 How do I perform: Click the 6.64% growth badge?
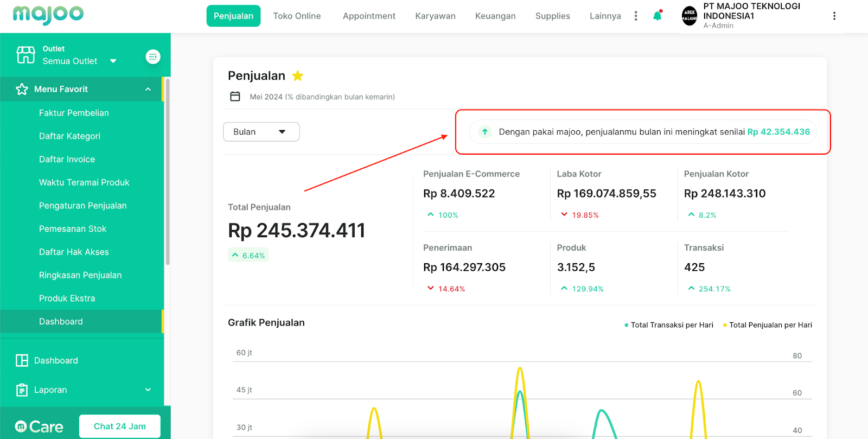(248, 255)
